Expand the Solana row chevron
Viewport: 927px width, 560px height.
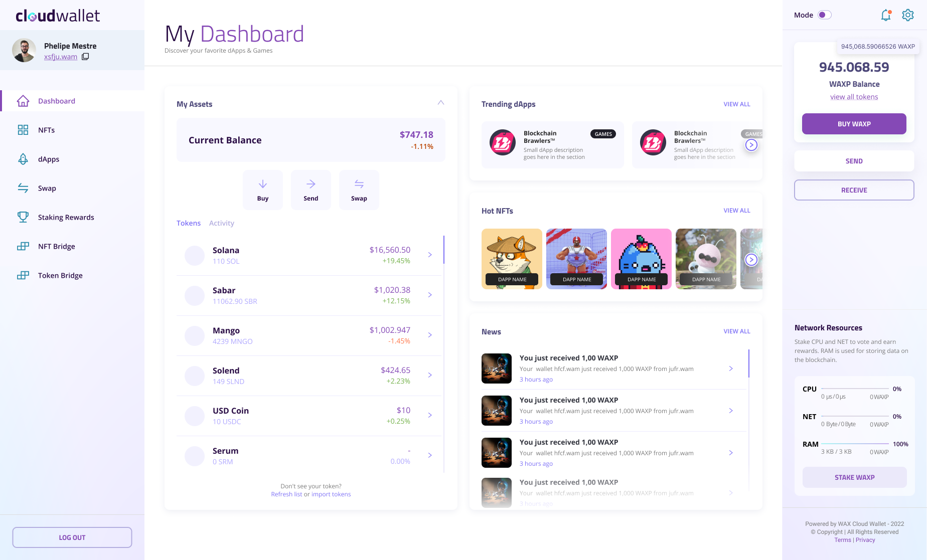click(430, 255)
